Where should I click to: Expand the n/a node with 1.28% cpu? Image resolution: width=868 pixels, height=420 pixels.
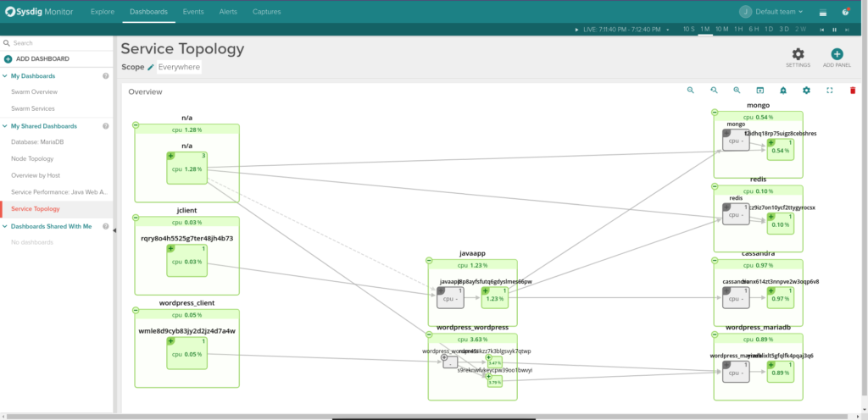pyautogui.click(x=171, y=157)
